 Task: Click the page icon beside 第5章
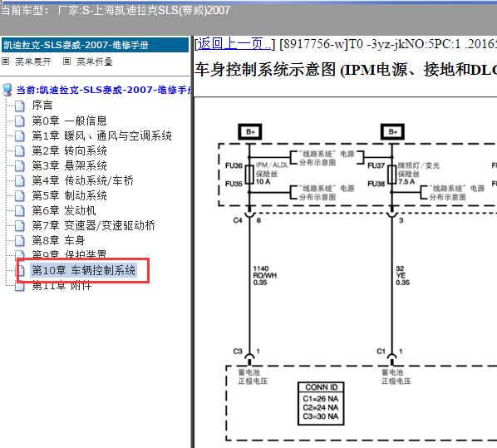point(20,196)
